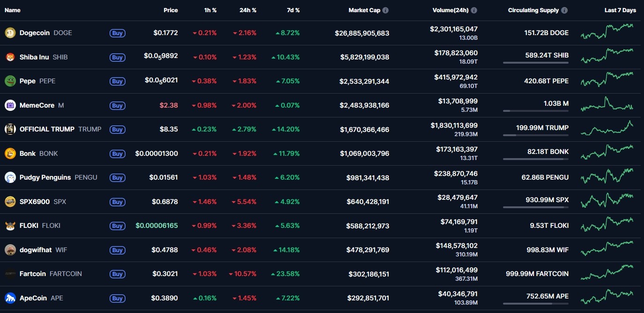The width and height of the screenshot is (644, 313).
Task: Open the Volume(24h) info tooltip
Action: click(x=474, y=10)
